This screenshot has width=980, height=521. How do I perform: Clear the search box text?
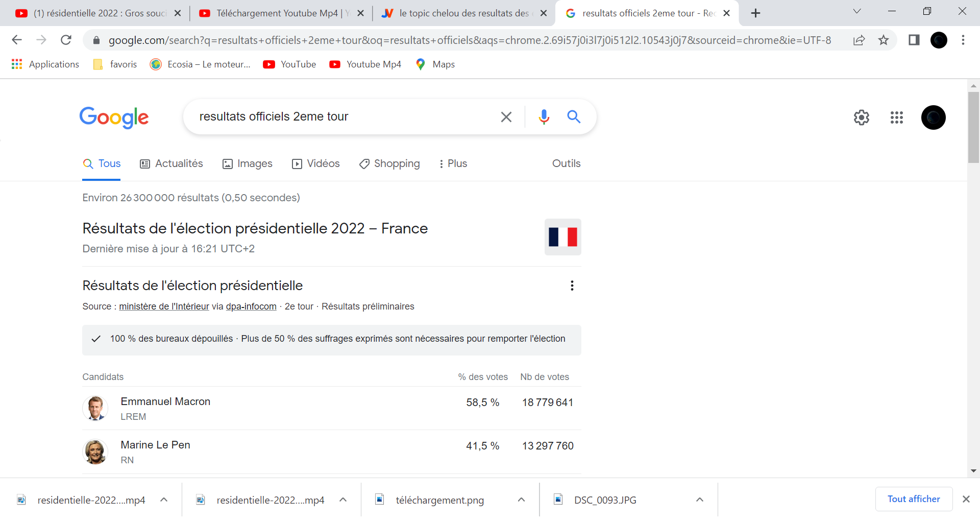pyautogui.click(x=506, y=117)
